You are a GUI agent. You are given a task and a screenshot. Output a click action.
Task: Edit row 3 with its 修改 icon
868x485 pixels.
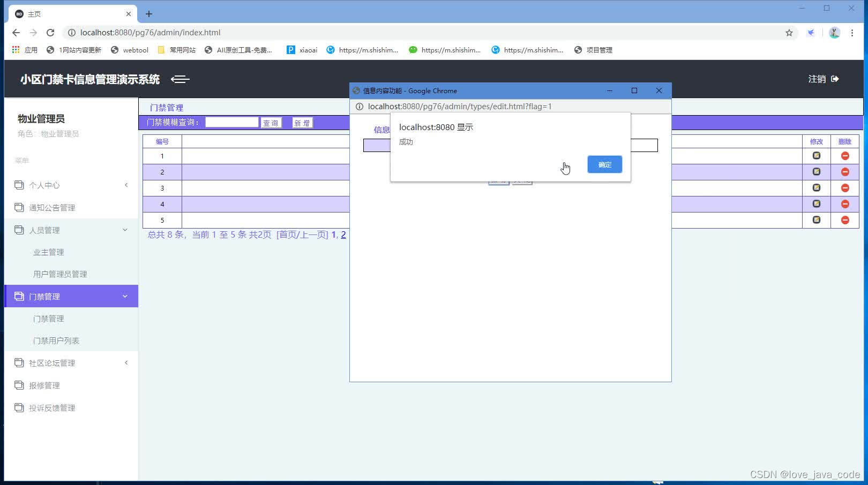[817, 188]
